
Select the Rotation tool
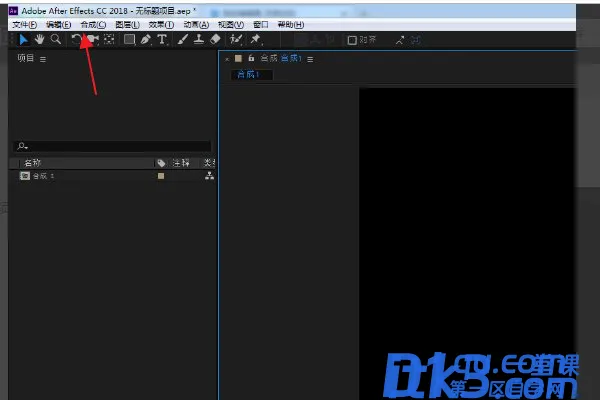click(x=76, y=39)
